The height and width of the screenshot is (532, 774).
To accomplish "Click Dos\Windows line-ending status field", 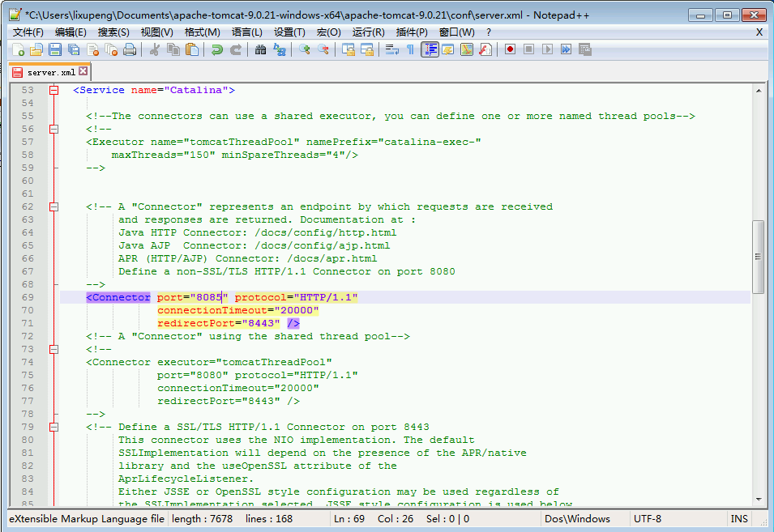I will [x=577, y=519].
